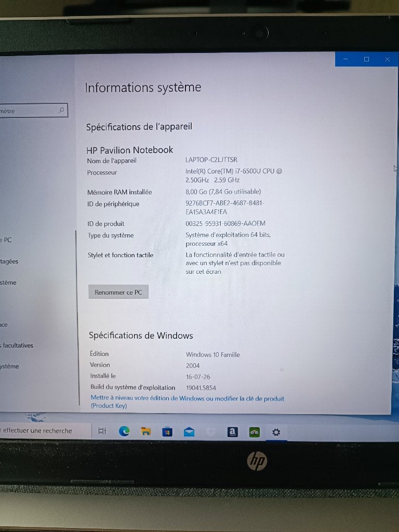The image size is (399, 532).
Task: Click OS build value '19041.5854'
Action: (x=201, y=388)
